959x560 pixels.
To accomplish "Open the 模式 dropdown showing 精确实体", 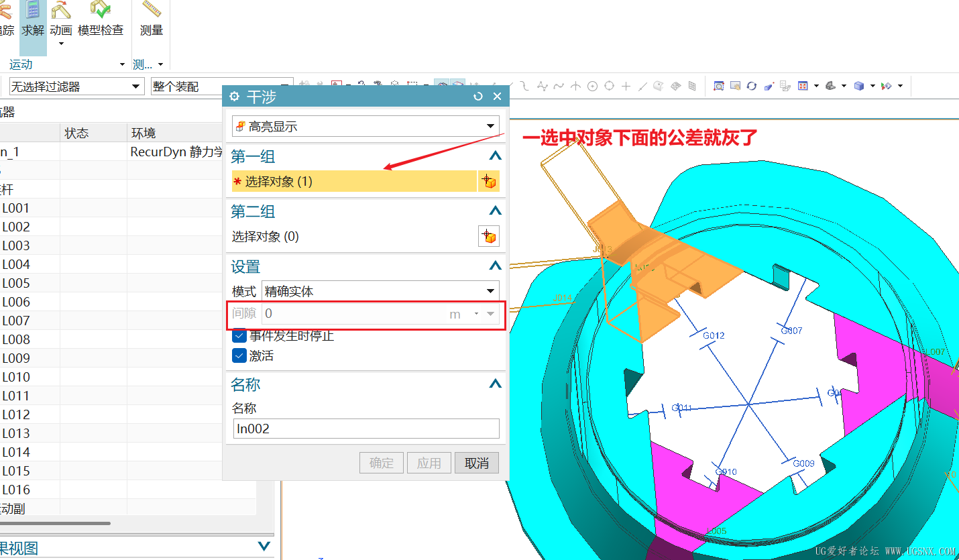I will [x=492, y=290].
